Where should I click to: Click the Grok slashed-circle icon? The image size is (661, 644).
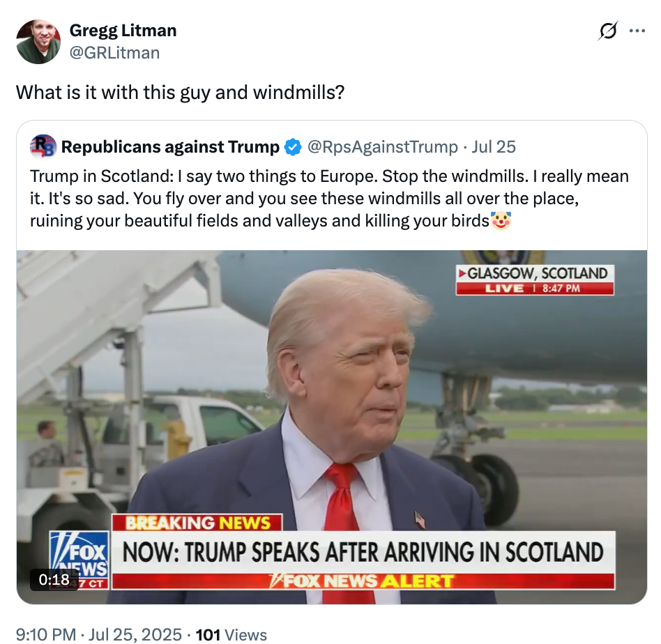tap(608, 31)
